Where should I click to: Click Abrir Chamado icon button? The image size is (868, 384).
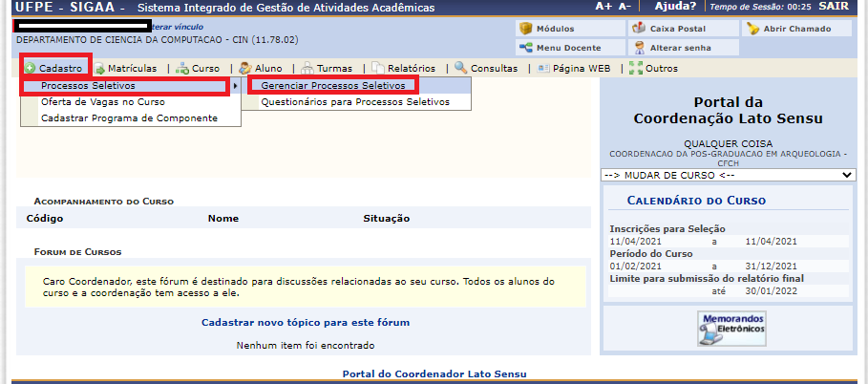tap(790, 29)
